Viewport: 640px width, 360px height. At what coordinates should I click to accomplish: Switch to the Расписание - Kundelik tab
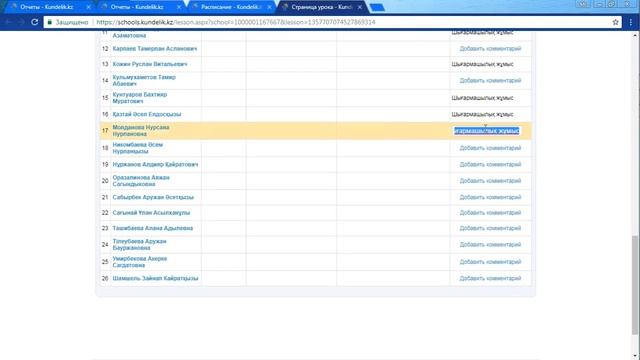pyautogui.click(x=231, y=7)
